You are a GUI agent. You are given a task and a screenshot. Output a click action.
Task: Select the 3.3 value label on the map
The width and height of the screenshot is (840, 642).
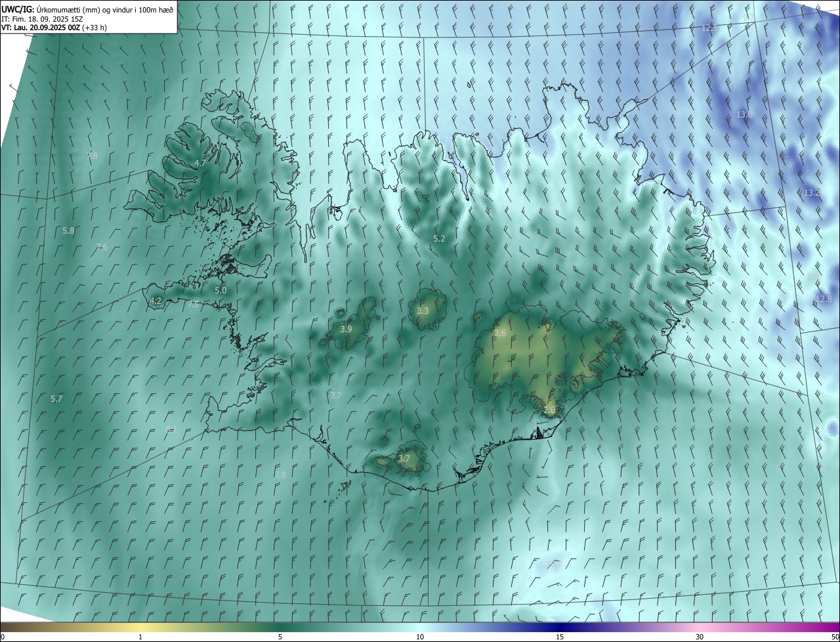click(x=423, y=311)
